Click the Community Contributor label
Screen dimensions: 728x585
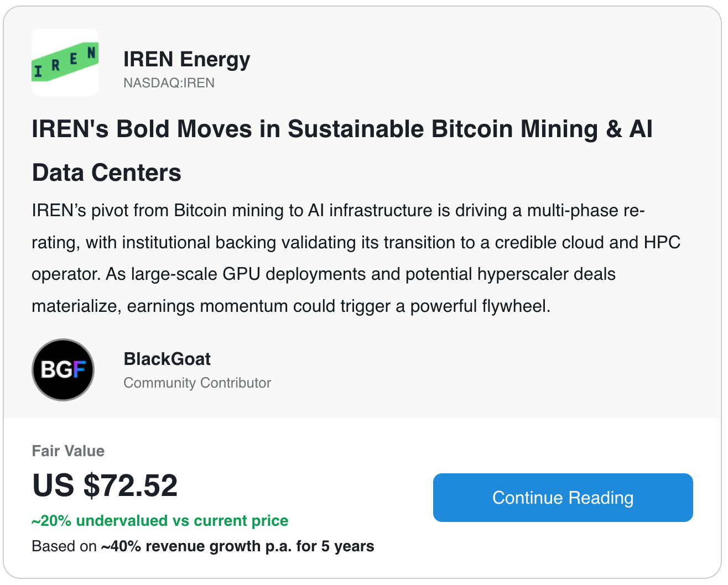tap(197, 383)
